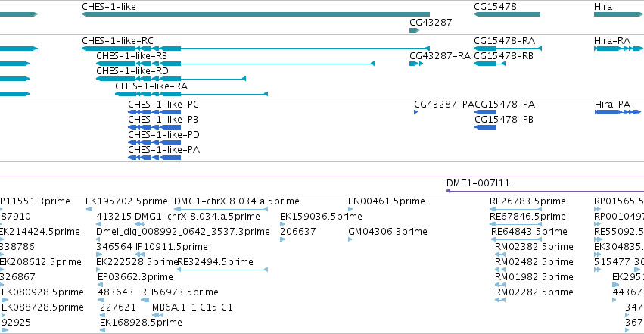
Task: Select the CHES-1-like-RA transcript label
Action: click(x=151, y=86)
